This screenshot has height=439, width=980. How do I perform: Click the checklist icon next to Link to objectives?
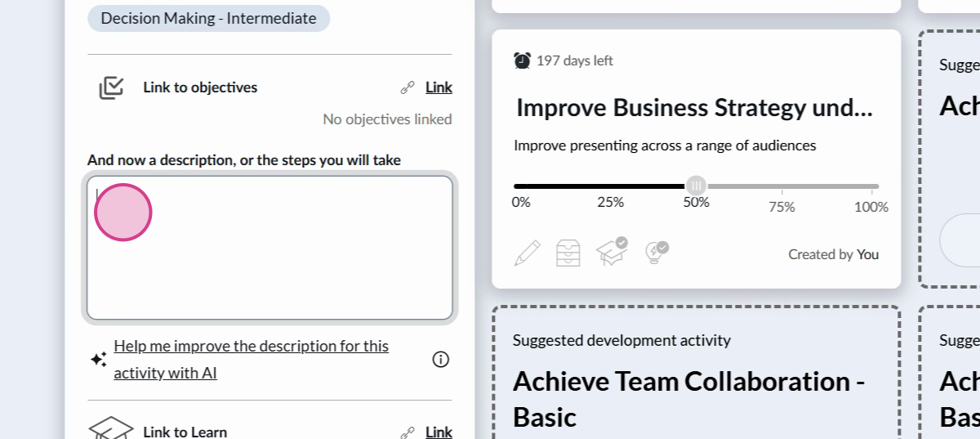(111, 87)
